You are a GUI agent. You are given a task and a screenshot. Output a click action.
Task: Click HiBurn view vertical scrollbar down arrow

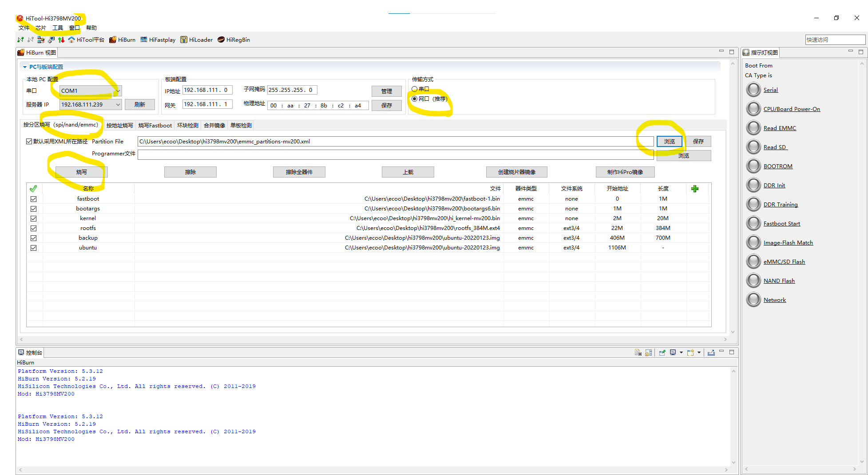(x=733, y=332)
